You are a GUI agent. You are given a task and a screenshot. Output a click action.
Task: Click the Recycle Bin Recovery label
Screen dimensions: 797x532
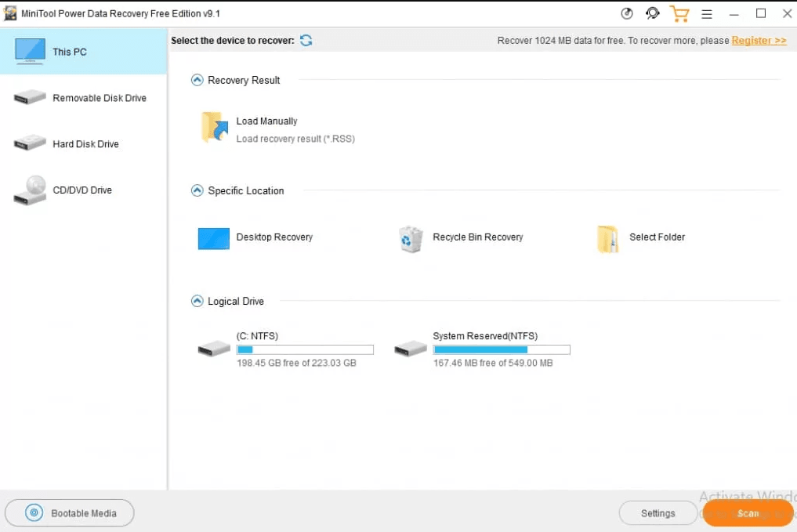click(x=478, y=237)
